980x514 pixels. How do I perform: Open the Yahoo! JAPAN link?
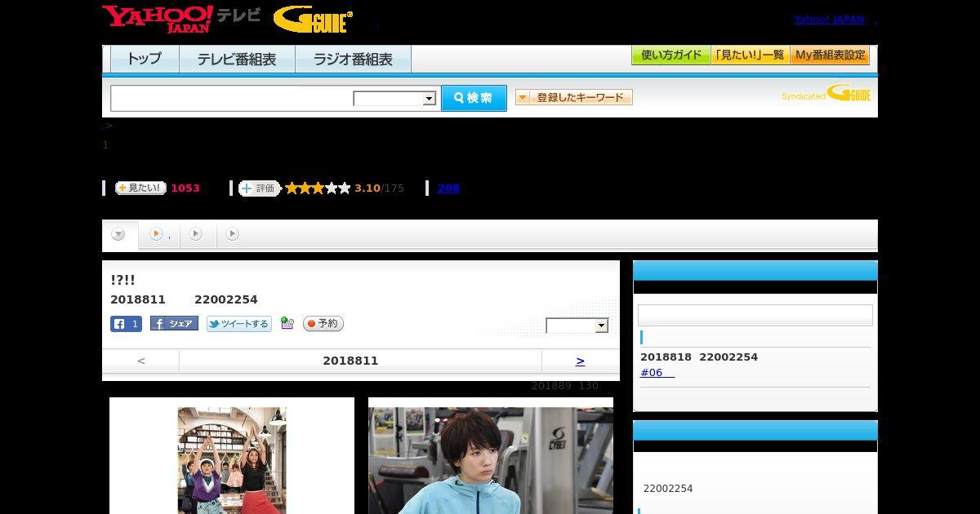[x=829, y=20]
